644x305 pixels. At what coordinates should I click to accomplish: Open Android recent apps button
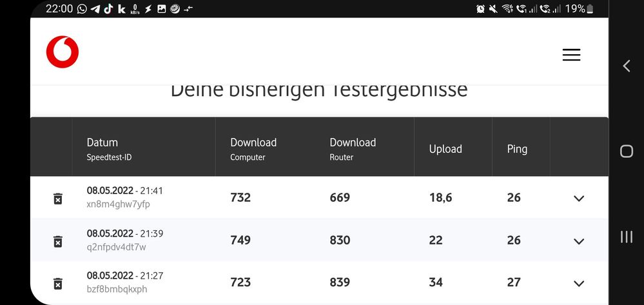coord(626,237)
